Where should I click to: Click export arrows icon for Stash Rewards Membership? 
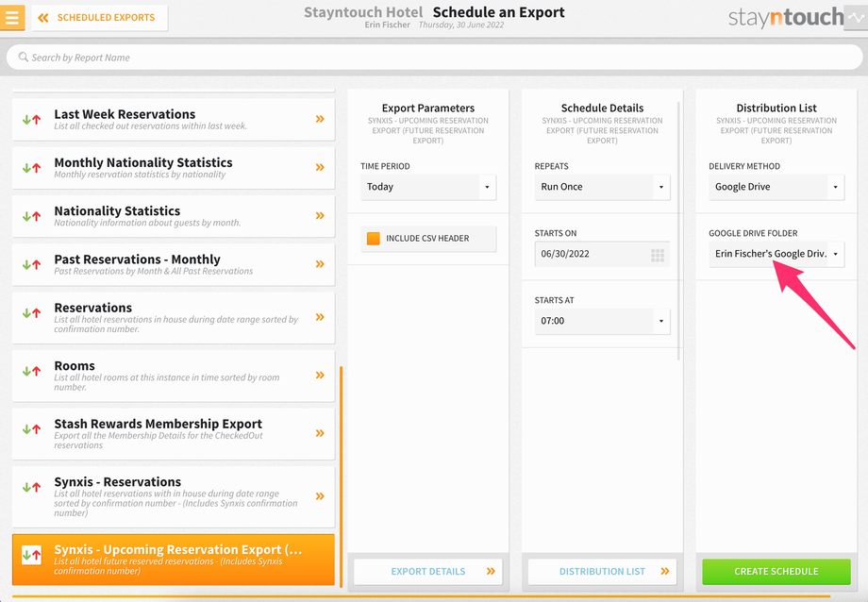pyautogui.click(x=31, y=428)
